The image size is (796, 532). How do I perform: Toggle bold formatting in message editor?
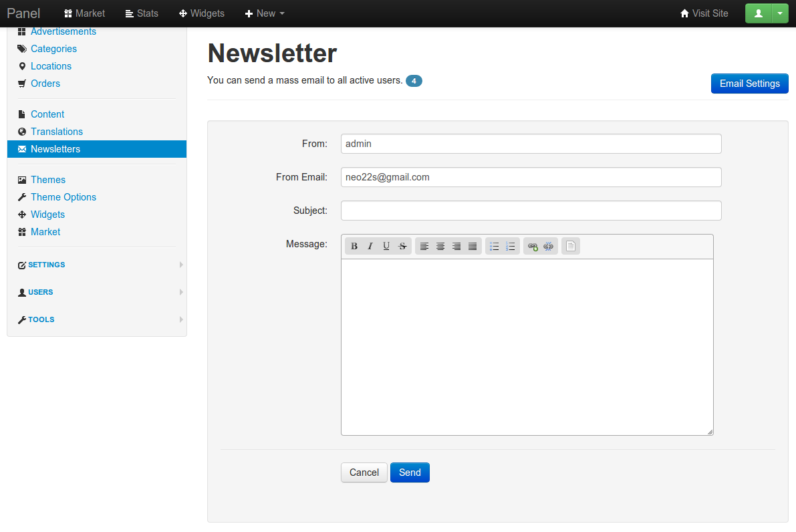click(354, 247)
